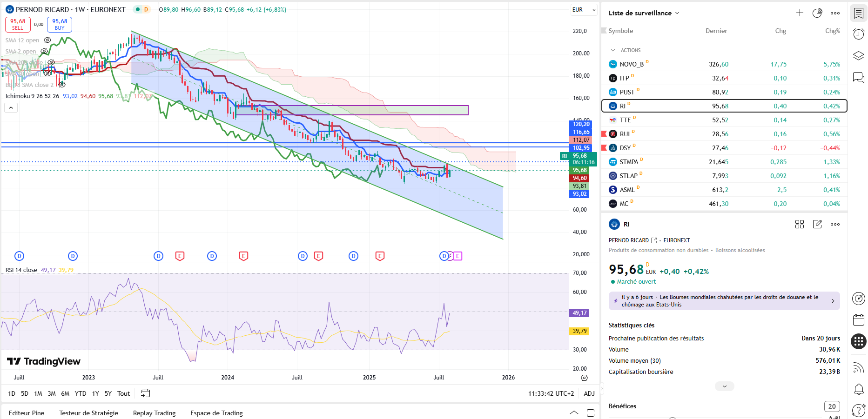The width and height of the screenshot is (868, 419).
Task: Select the 1D time range
Action: [x=12, y=393]
